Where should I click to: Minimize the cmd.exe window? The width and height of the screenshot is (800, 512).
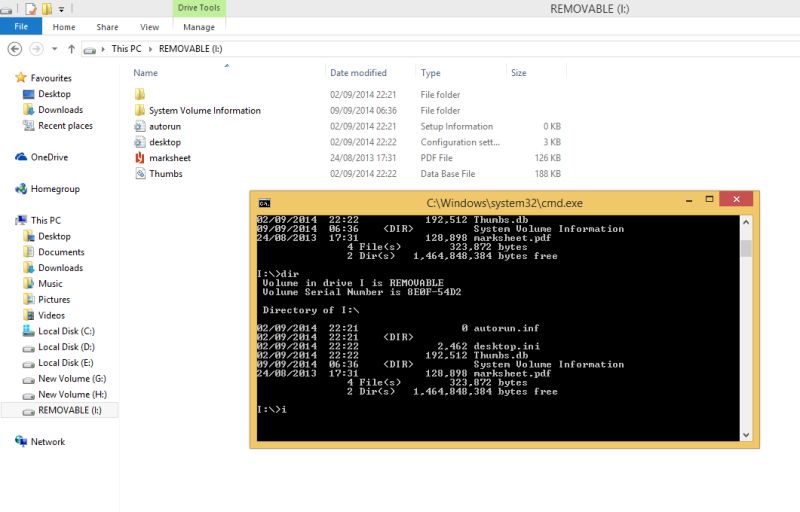(689, 200)
